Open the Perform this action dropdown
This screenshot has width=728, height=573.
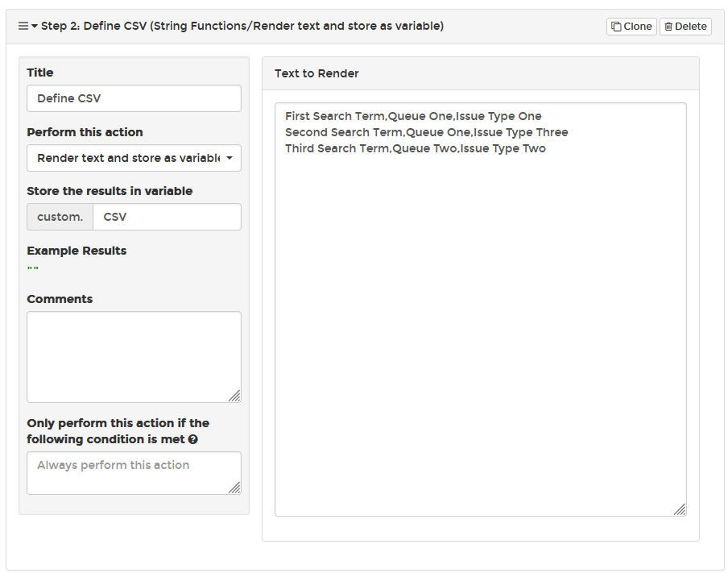[x=134, y=158]
